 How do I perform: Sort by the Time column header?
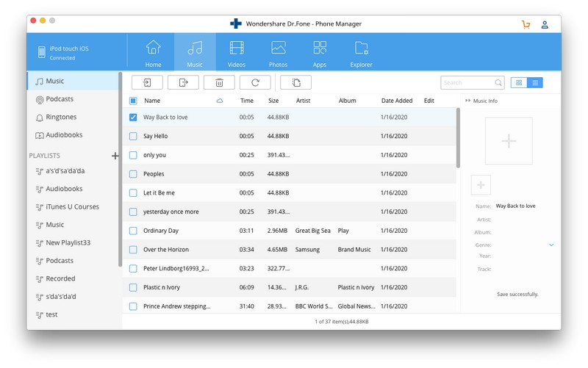click(x=247, y=101)
